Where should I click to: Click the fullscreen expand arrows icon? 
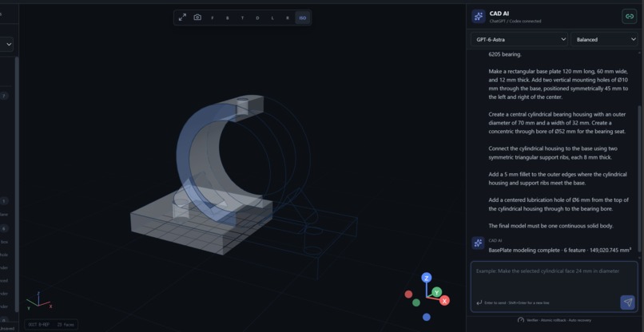coord(182,18)
